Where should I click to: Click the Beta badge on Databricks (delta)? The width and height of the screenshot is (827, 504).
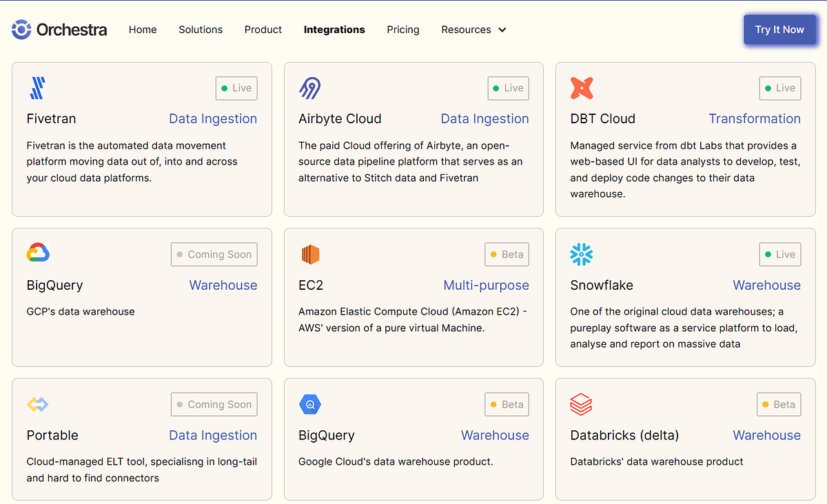(778, 404)
